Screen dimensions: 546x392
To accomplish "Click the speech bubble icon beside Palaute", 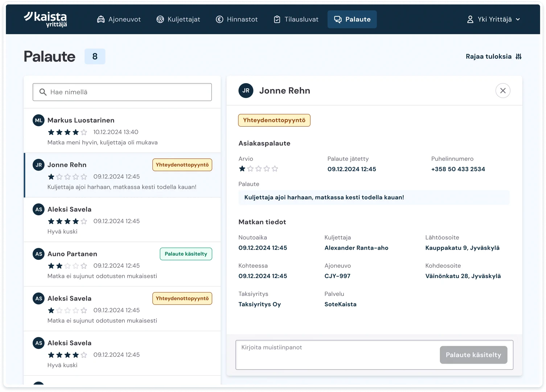I will click(338, 19).
